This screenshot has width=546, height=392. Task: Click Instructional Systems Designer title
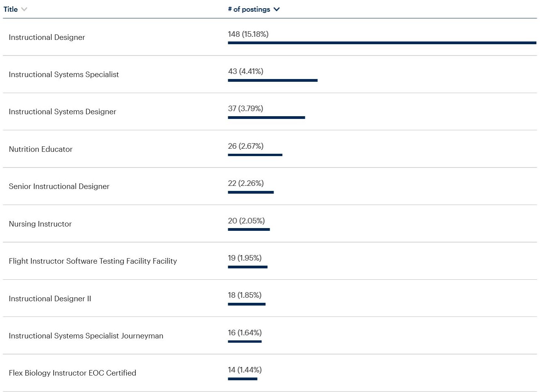coord(63,111)
